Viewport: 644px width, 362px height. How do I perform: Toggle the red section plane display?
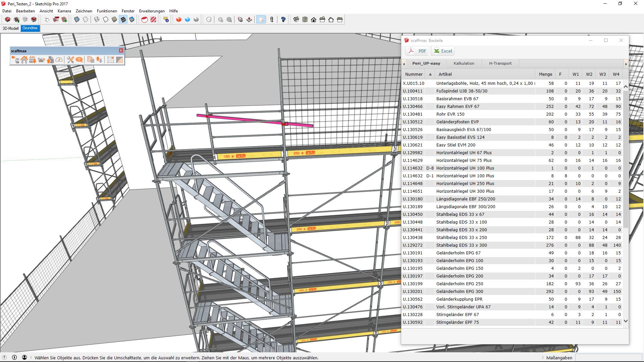145,20
